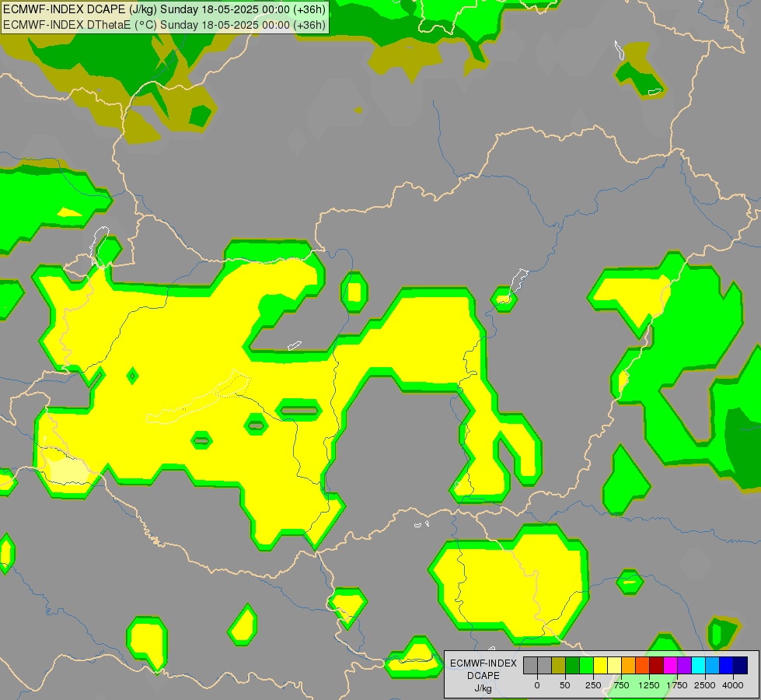Click the 'ECMWF-INDEX DThetaE (°C)' title line
The height and width of the screenshot is (700, 761).
(165, 25)
